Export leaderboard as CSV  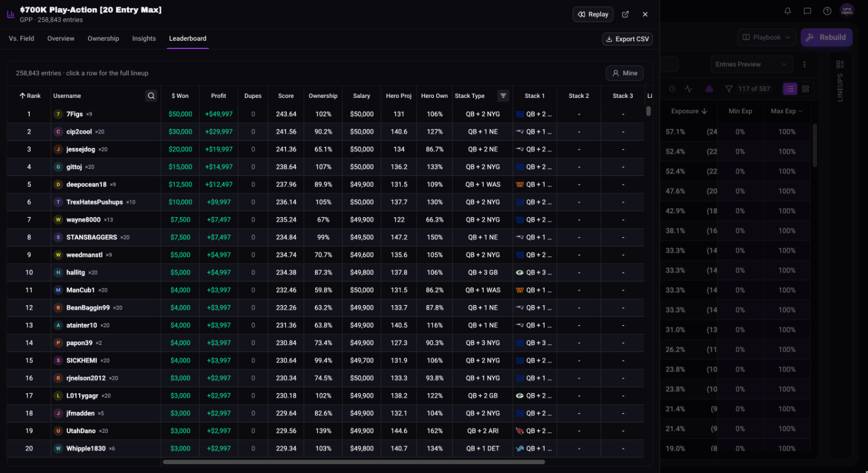(x=627, y=39)
